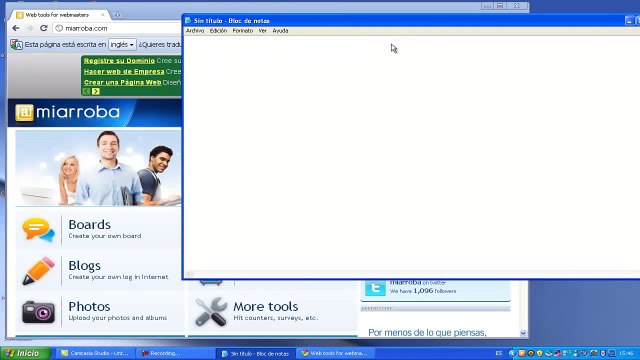Screen dimensions: 640x360
Task: Open the Ayuda menu in Bloc de notas
Action: click(280, 31)
